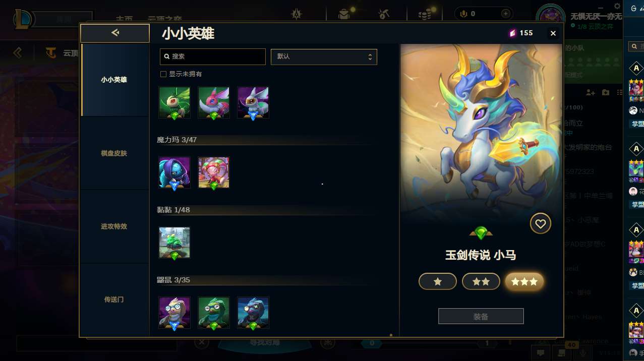Focus the 搜索 search field
Image resolution: width=644 pixels, height=361 pixels.
click(213, 56)
